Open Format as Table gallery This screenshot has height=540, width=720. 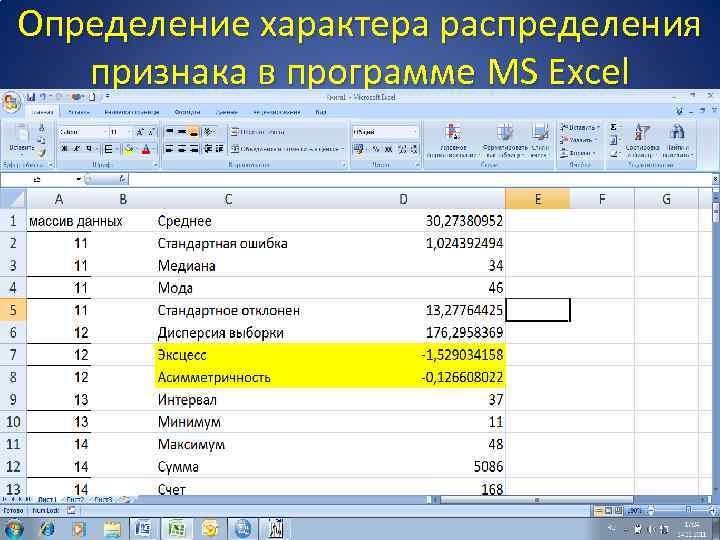(505, 141)
